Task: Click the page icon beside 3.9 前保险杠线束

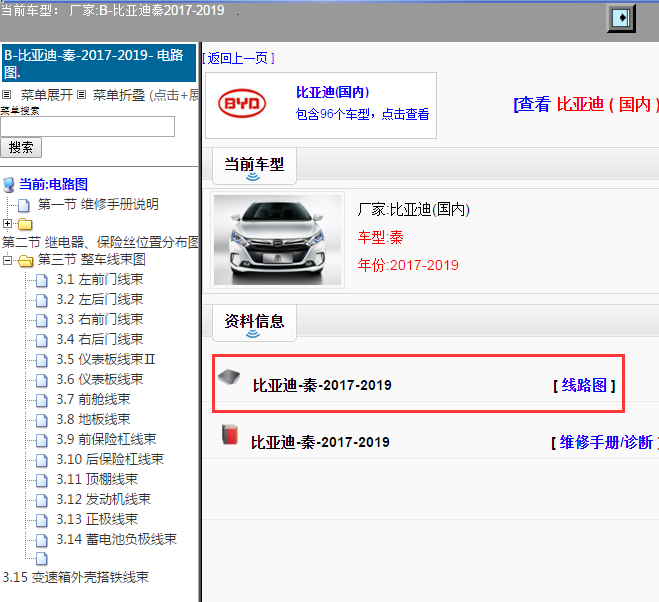Action: [42, 440]
